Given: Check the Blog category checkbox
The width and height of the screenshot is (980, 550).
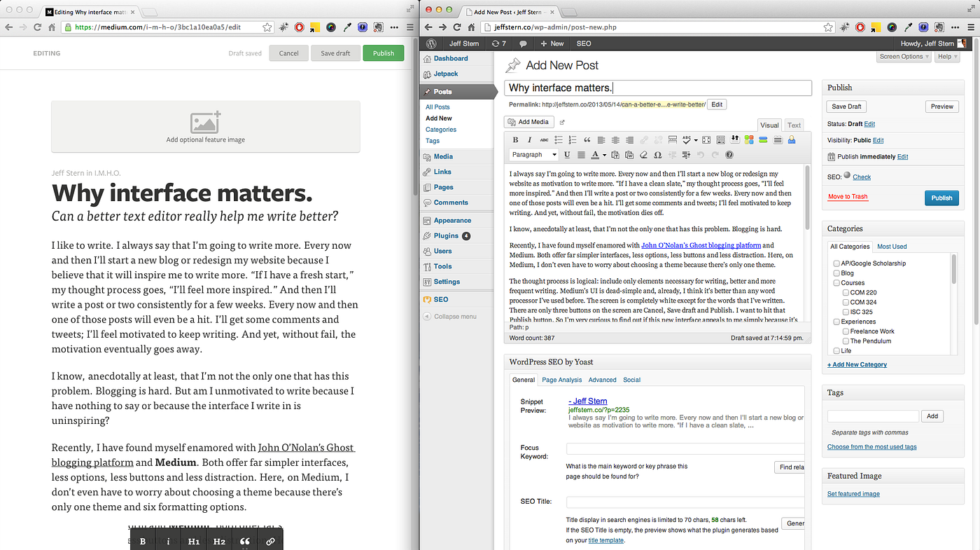Looking at the screenshot, I should coord(836,273).
